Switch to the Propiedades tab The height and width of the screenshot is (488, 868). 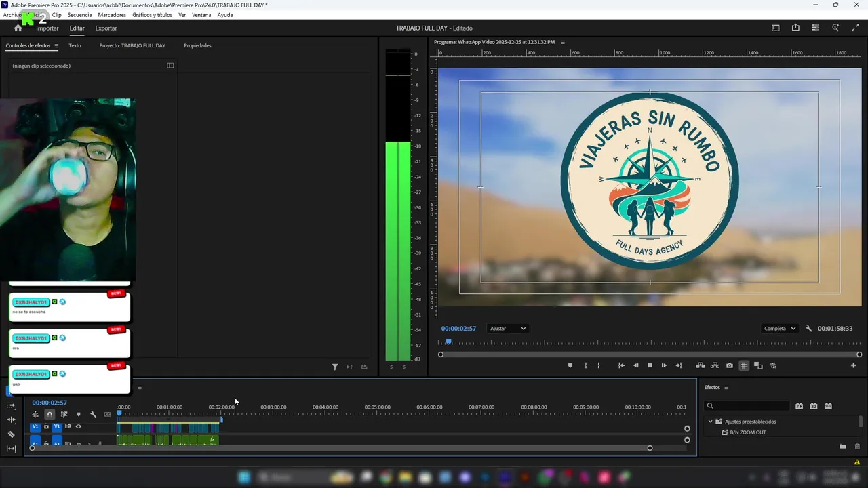coord(197,45)
